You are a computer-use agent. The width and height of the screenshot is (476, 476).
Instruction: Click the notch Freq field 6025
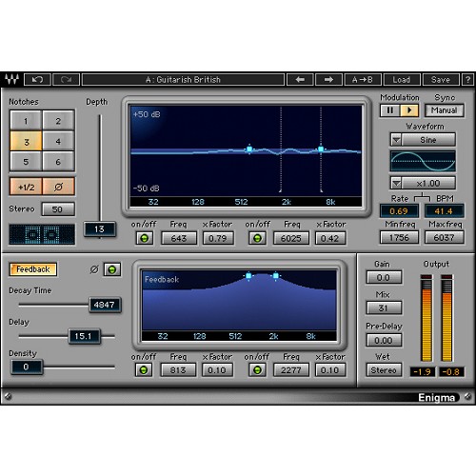pyautogui.click(x=291, y=238)
